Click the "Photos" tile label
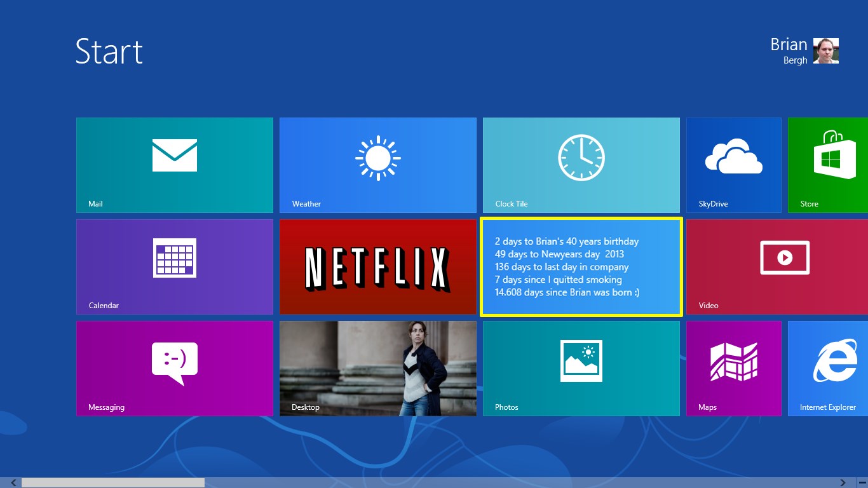Image resolution: width=868 pixels, height=488 pixels. [x=506, y=407]
